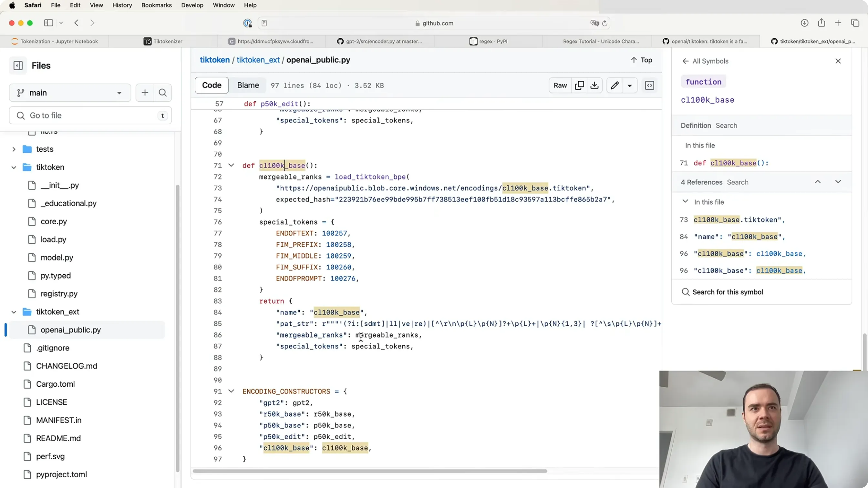Click Safari sidebar toggle icon
Viewport: 868px width, 488px height.
point(48,23)
